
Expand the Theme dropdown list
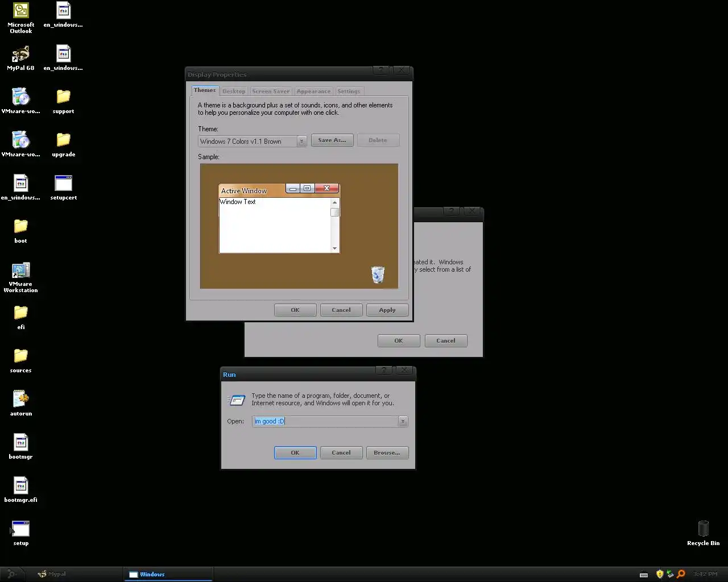click(301, 141)
